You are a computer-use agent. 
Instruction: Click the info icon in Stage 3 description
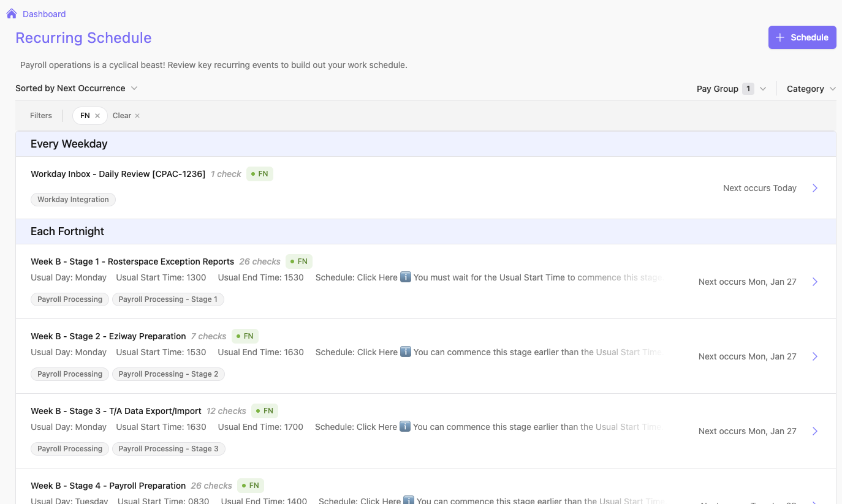click(405, 427)
